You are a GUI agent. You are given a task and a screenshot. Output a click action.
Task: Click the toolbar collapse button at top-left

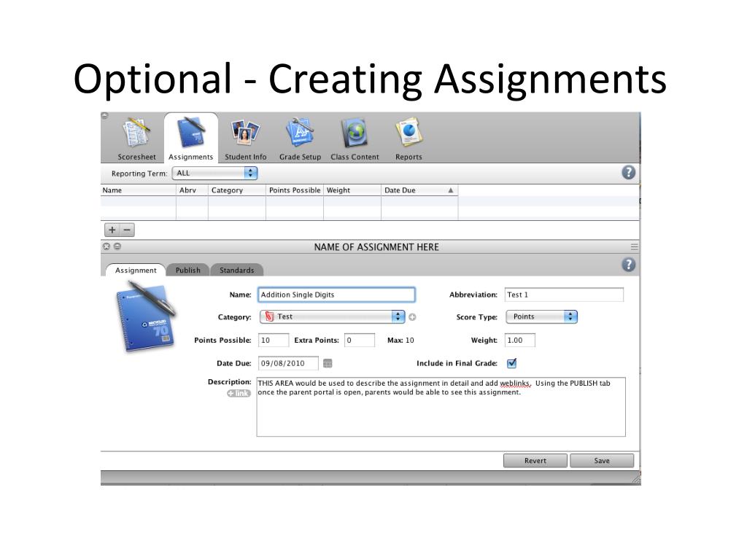tap(105, 116)
